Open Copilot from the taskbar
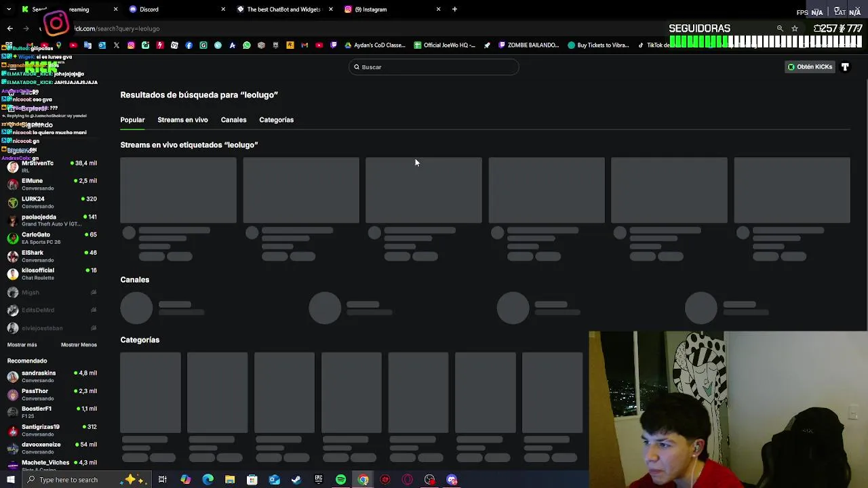Screen dimensions: 868x488 tap(185, 480)
